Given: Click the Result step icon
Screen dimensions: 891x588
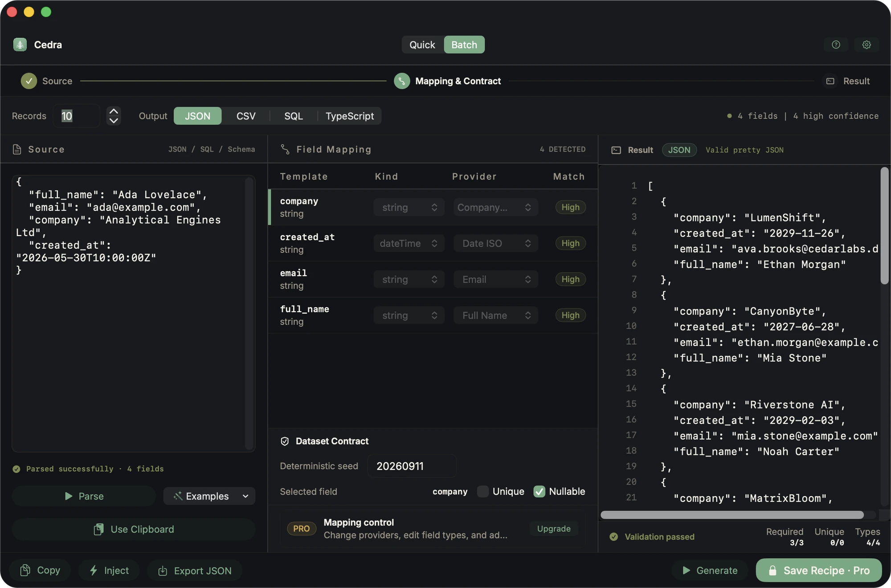Looking at the screenshot, I should coord(830,81).
